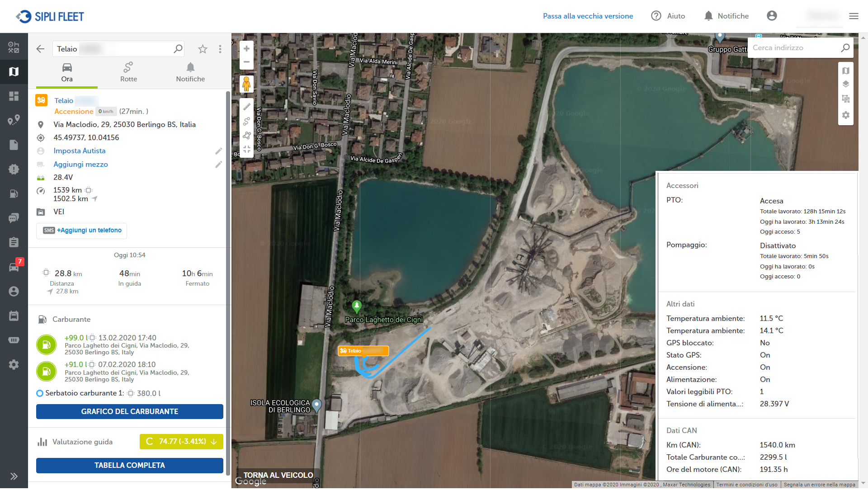Switch to the Notifiche tab in panel
The image size is (868, 490).
pyautogui.click(x=190, y=72)
